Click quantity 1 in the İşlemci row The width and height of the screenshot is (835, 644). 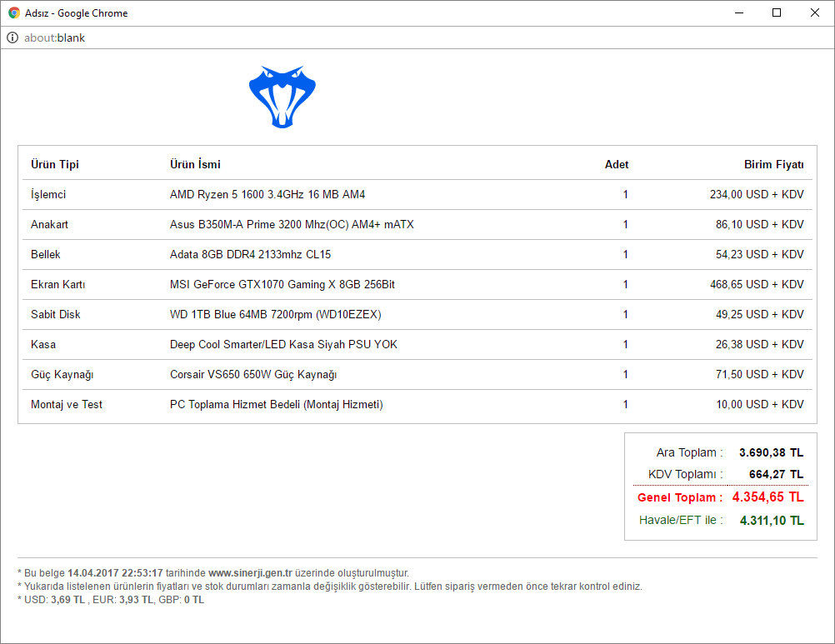point(625,194)
